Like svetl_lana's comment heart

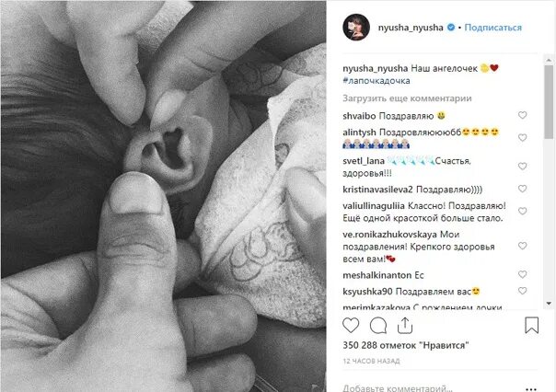pyautogui.click(x=522, y=167)
